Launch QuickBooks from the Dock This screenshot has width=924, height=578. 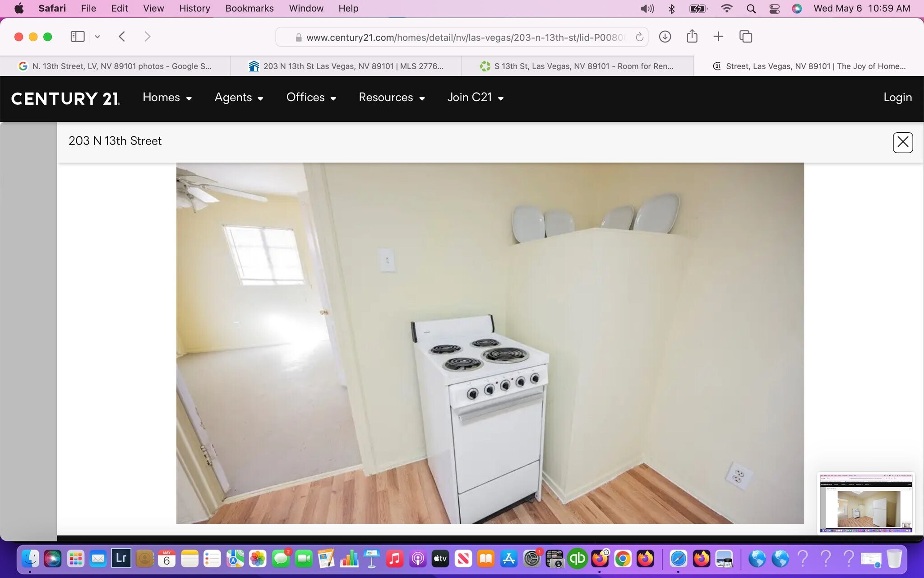coord(577,559)
